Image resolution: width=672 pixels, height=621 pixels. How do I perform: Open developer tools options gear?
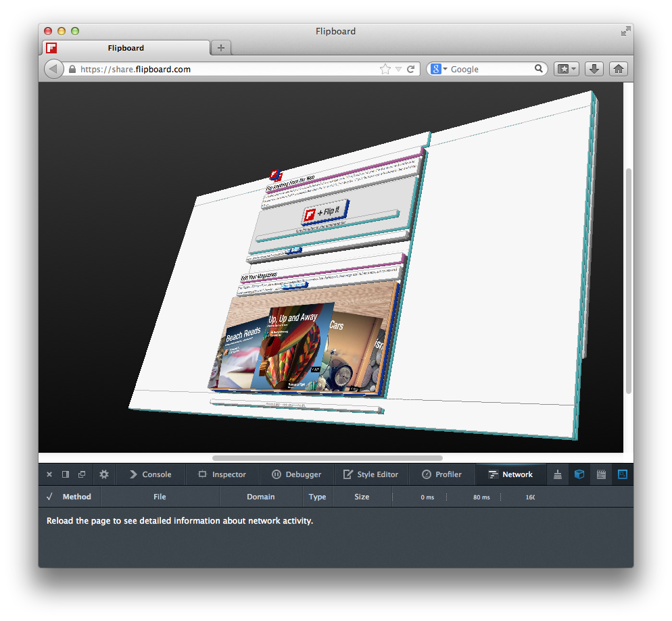104,474
